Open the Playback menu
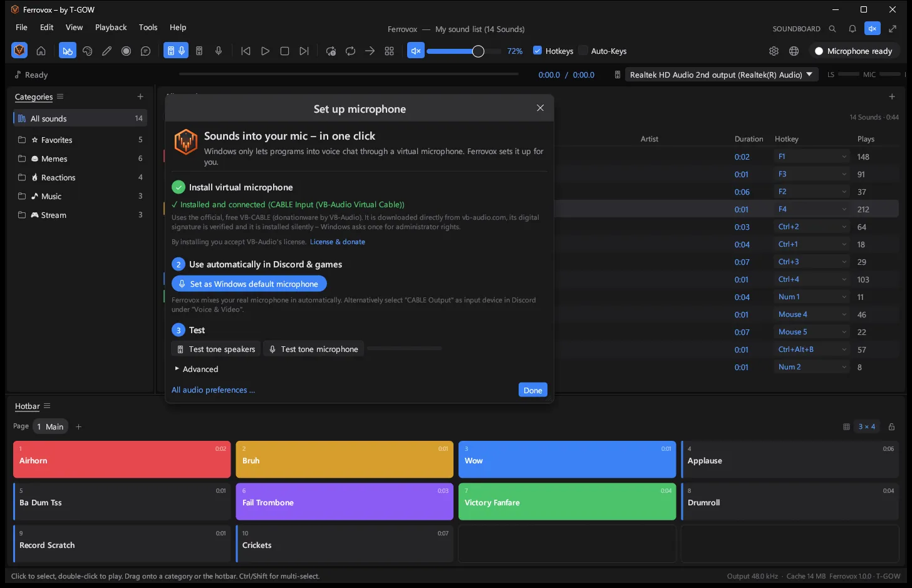This screenshot has width=912, height=588. click(x=111, y=28)
